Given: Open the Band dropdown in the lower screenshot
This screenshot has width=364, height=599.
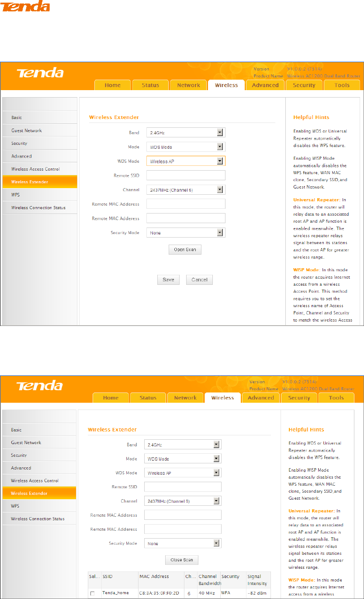Looking at the screenshot, I should click(183, 445).
